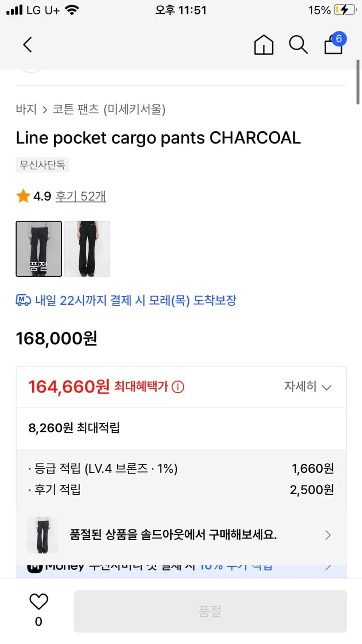Select the second black pants color thumbnail
The width and height of the screenshot is (362, 644).
(x=87, y=249)
